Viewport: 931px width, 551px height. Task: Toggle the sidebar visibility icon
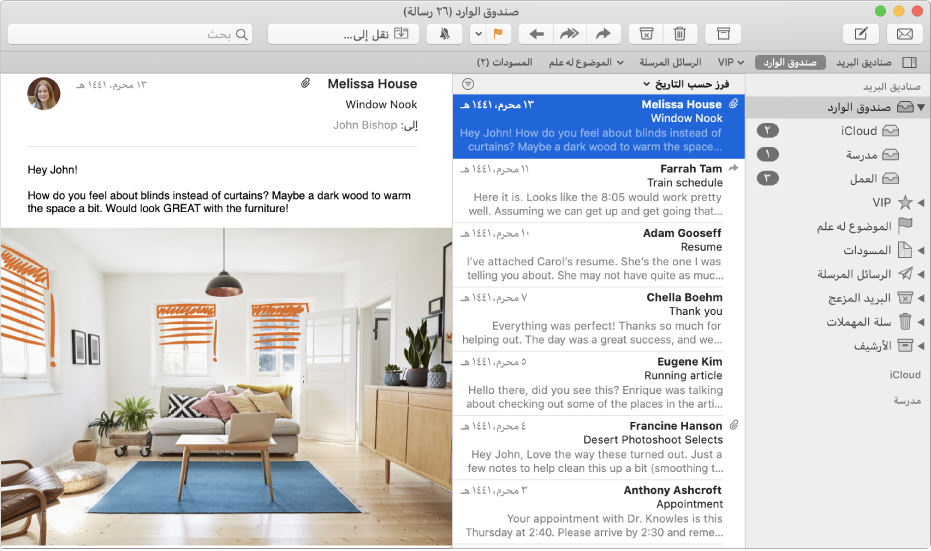[909, 62]
